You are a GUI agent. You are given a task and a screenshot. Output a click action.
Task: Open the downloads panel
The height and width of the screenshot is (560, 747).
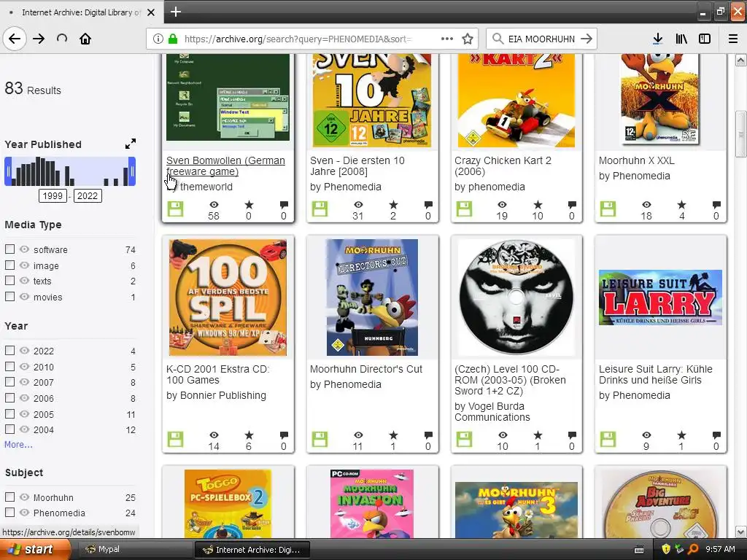point(657,39)
